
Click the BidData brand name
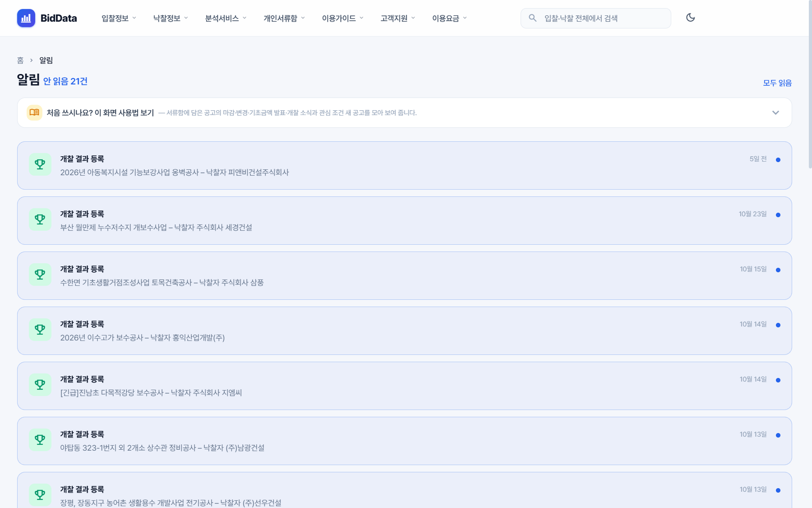pyautogui.click(x=59, y=18)
